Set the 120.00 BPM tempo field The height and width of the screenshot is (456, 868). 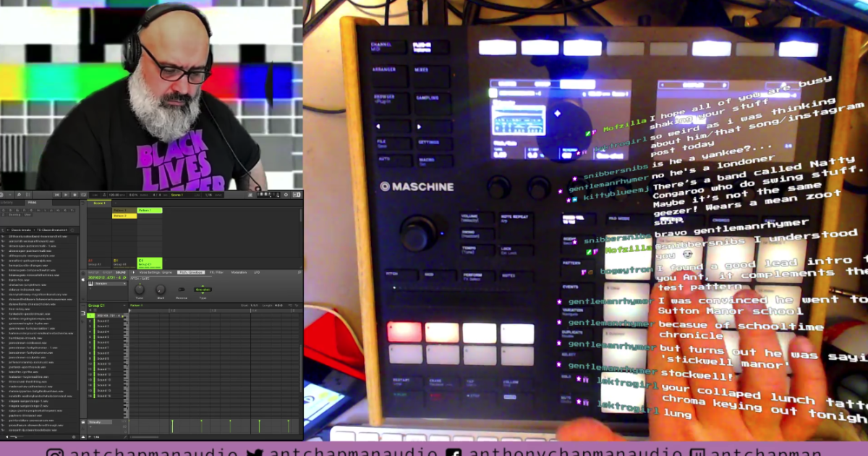[116, 195]
